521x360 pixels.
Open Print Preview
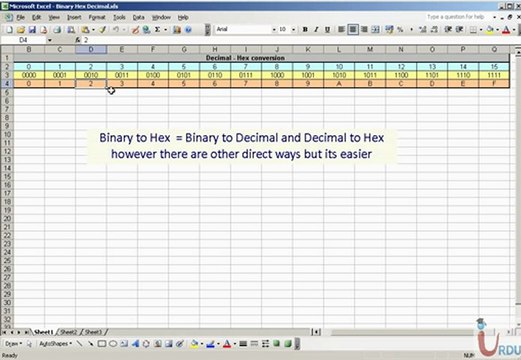click(x=71, y=30)
